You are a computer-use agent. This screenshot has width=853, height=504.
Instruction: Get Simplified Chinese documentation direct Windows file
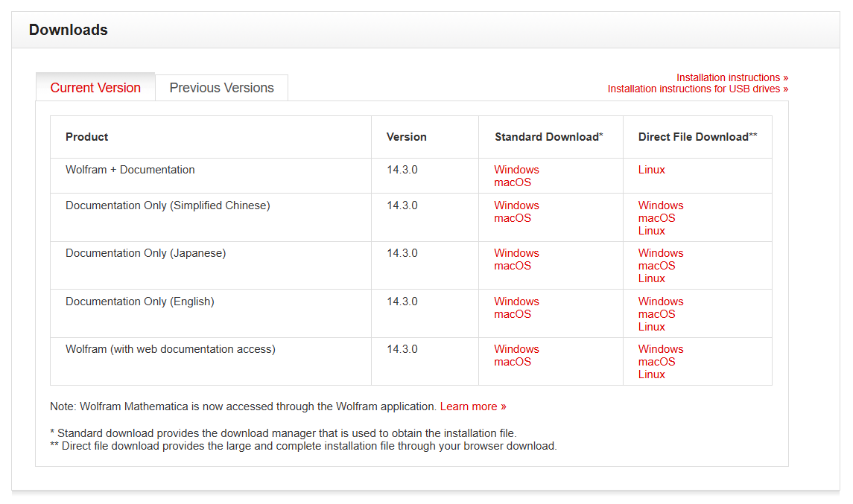(660, 205)
